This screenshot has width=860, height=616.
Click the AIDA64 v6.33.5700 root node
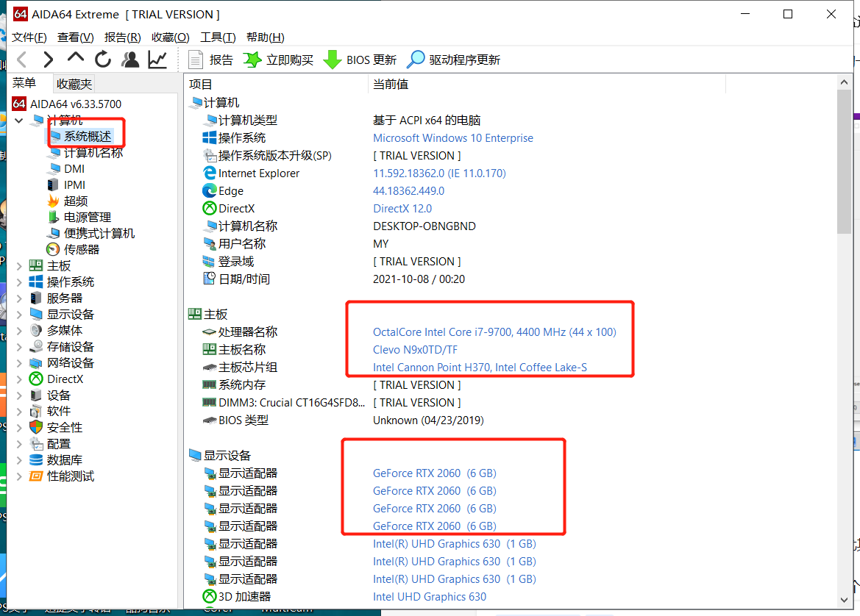(76, 104)
